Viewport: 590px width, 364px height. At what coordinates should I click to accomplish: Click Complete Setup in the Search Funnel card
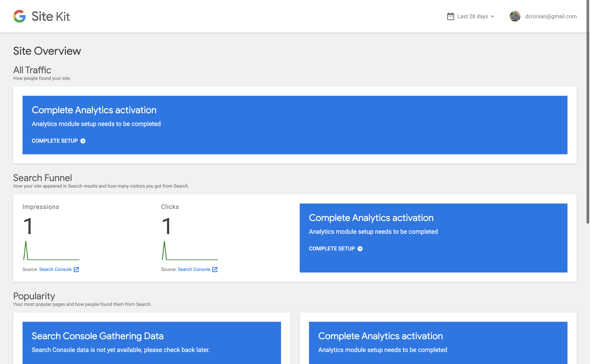(336, 248)
